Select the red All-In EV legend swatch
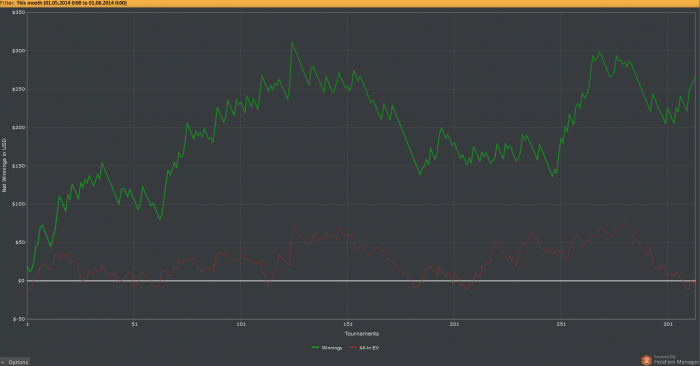The width and height of the screenshot is (700, 366). [x=353, y=348]
